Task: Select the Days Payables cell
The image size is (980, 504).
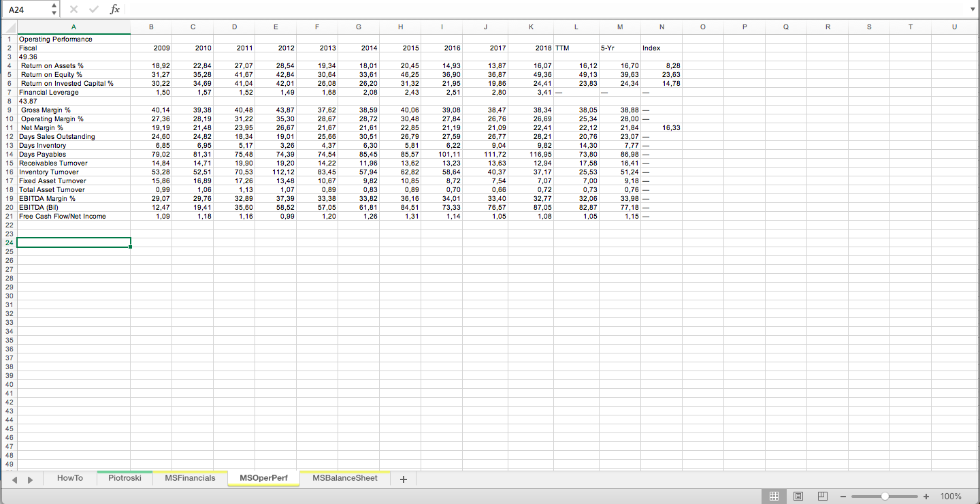Action: (73, 155)
